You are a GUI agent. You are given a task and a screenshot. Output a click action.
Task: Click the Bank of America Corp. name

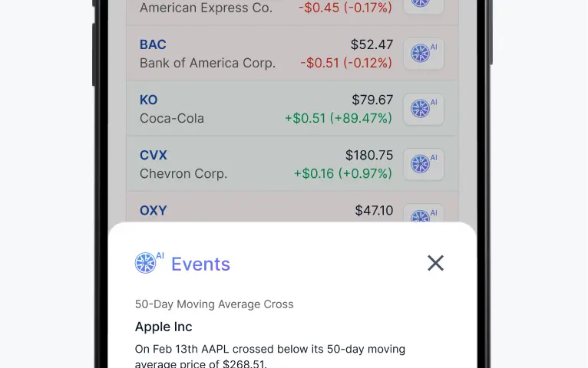(x=207, y=63)
